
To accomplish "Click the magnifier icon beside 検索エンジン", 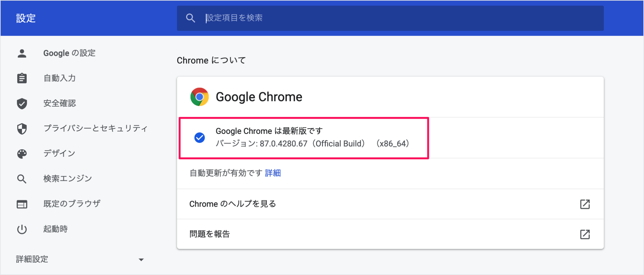I will click(22, 179).
